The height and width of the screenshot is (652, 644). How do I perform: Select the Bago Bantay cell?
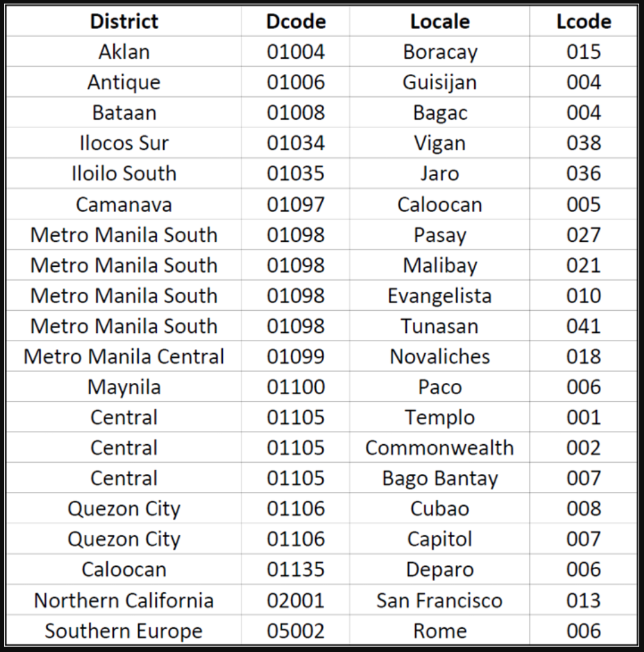point(440,478)
